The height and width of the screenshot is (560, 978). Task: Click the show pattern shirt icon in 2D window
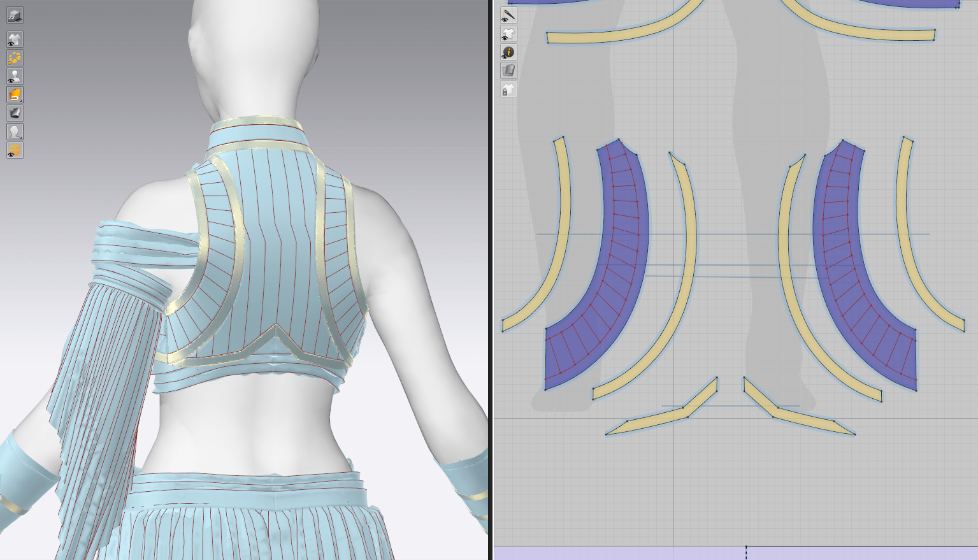coord(508,34)
